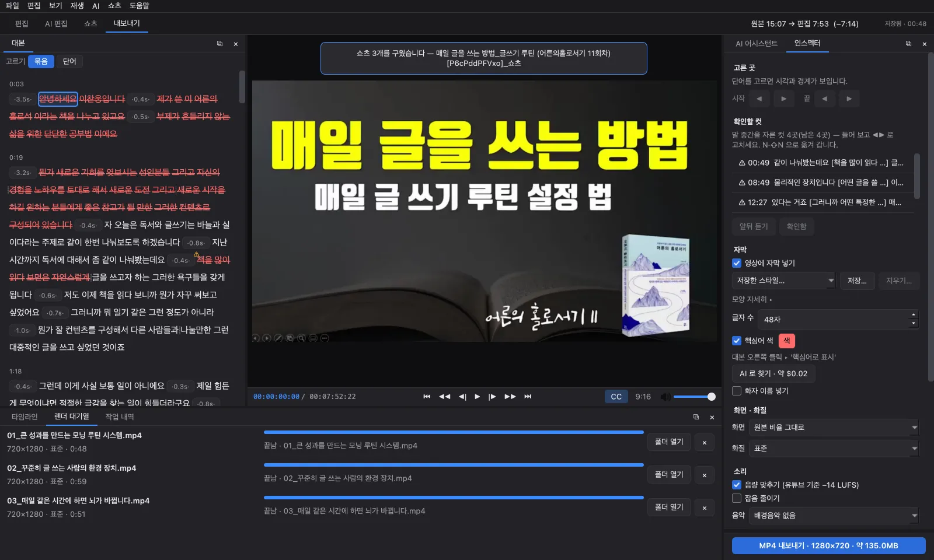The height and width of the screenshot is (560, 934).
Task: Mute the speaker volume icon
Action: [665, 397]
